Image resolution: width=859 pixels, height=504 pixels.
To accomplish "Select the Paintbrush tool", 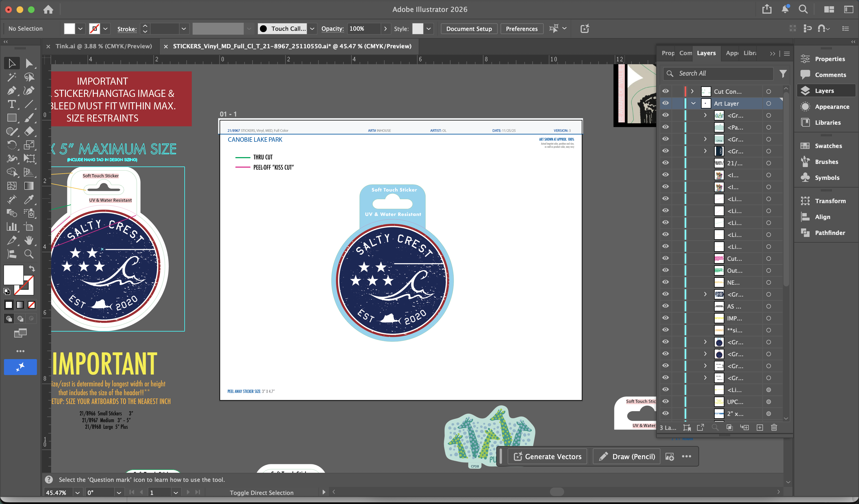I will 29,118.
